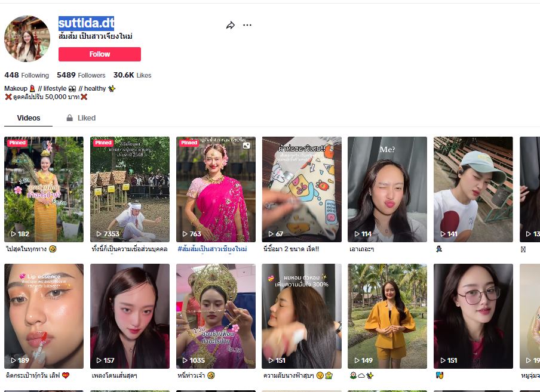The width and height of the screenshot is (540, 392).
Task: Click the caption 'ทั้งนี้ก็เป็นความเชื่อส่วนบุคคล'
Action: pos(130,249)
